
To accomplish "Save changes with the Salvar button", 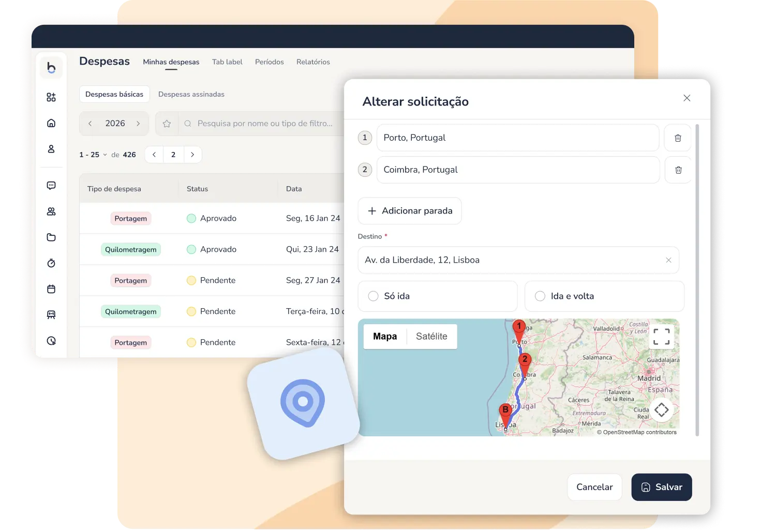I will [x=662, y=487].
